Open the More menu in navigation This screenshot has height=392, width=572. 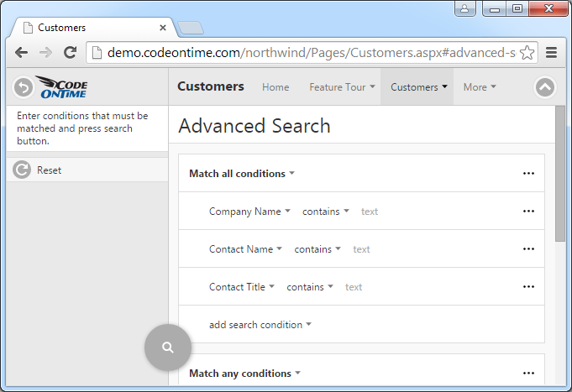tap(479, 87)
